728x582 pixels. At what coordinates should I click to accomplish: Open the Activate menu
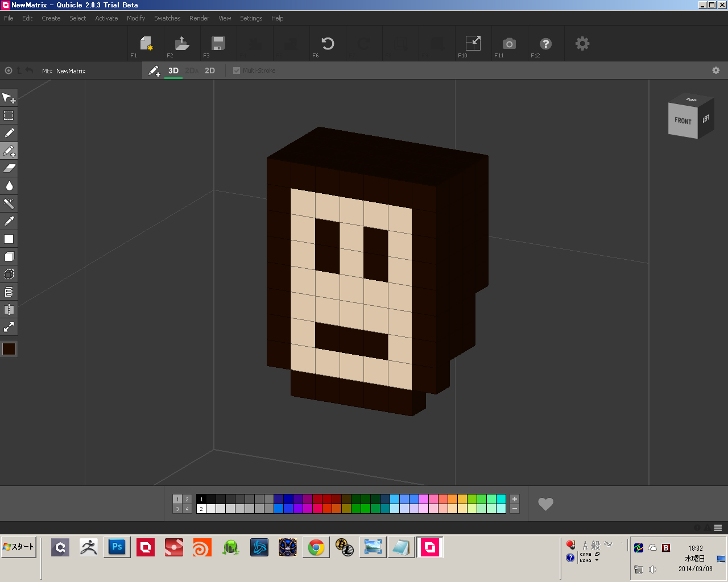(x=106, y=18)
